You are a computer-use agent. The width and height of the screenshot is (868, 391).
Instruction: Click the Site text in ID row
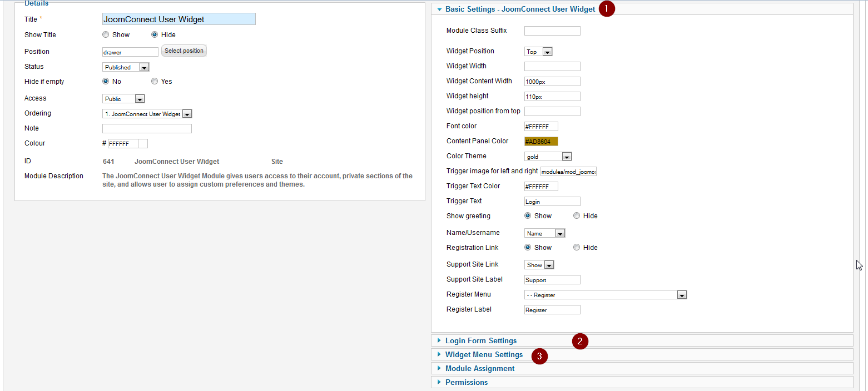coord(277,162)
